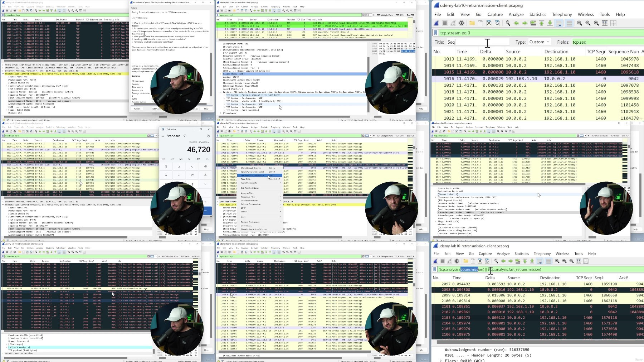Click the Calculator backspace key
The width and height of the screenshot is (644, 362).
pyautogui.click(x=205, y=166)
